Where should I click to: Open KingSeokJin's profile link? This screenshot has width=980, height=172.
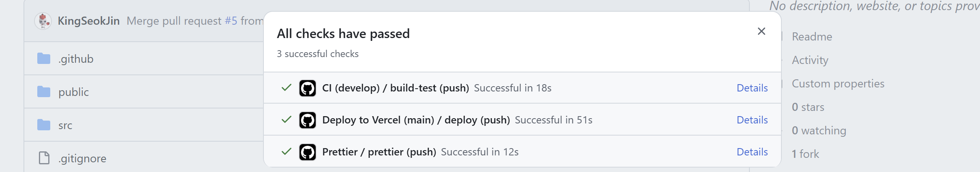click(x=89, y=21)
